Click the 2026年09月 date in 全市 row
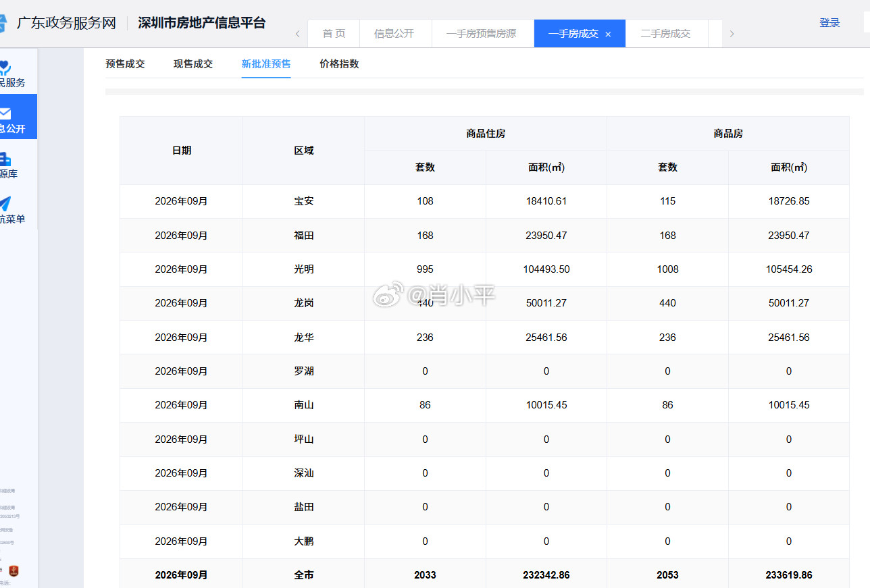Screen dimensions: 870x588 point(182,575)
